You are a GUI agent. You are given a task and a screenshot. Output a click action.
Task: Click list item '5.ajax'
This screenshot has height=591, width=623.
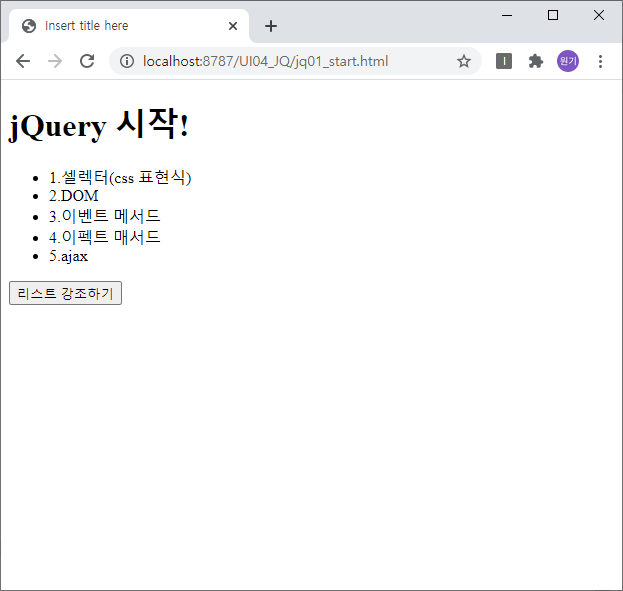coord(68,256)
